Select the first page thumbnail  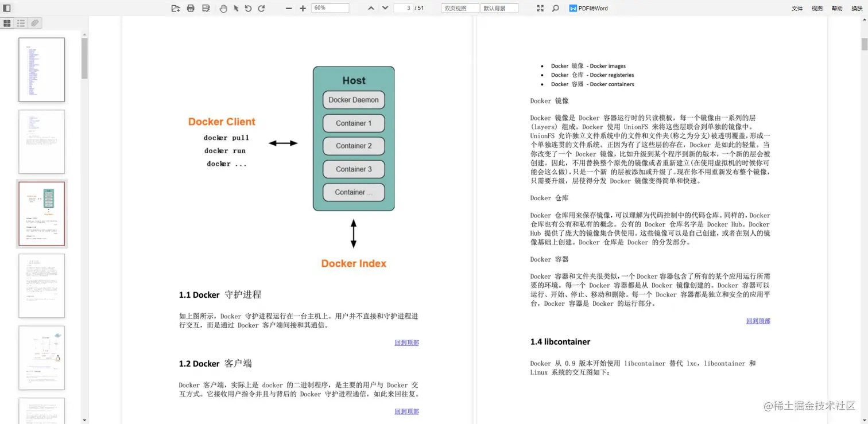[41, 70]
